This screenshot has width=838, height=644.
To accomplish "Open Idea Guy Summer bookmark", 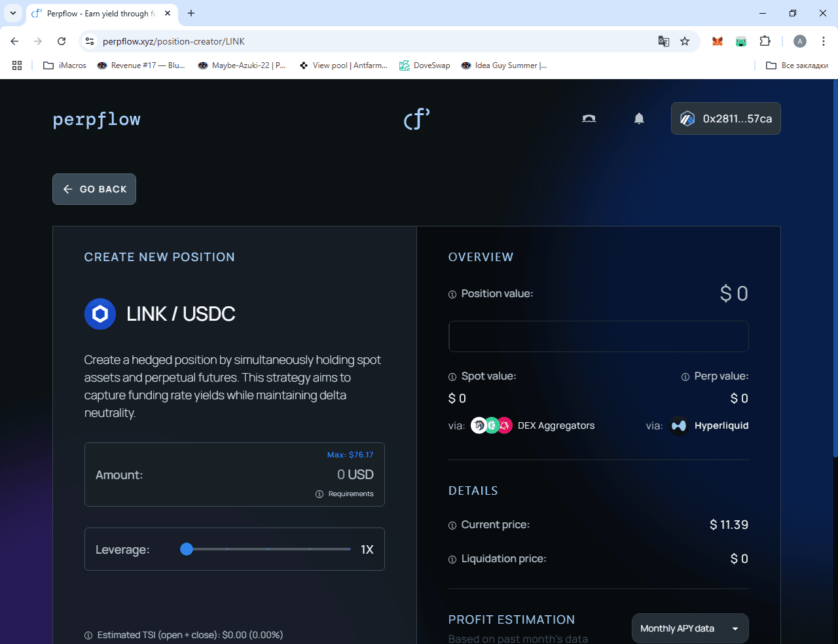I will (504, 65).
